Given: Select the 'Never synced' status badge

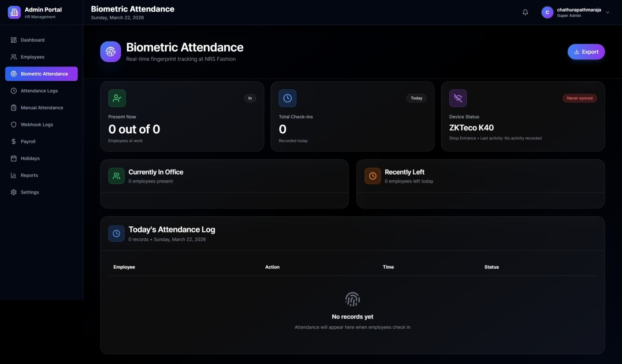Looking at the screenshot, I should point(579,98).
